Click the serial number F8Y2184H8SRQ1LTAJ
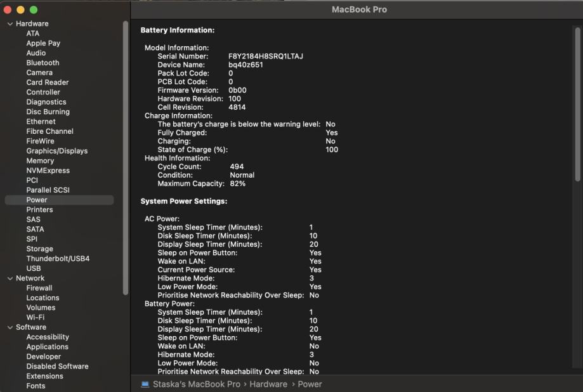Viewport: 583px width, 392px height. click(x=265, y=56)
